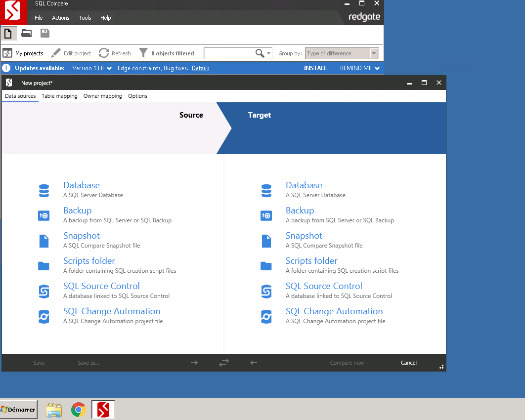Click Target Scripts folder icon
Image resolution: width=525 pixels, height=420 pixels.
266,266
